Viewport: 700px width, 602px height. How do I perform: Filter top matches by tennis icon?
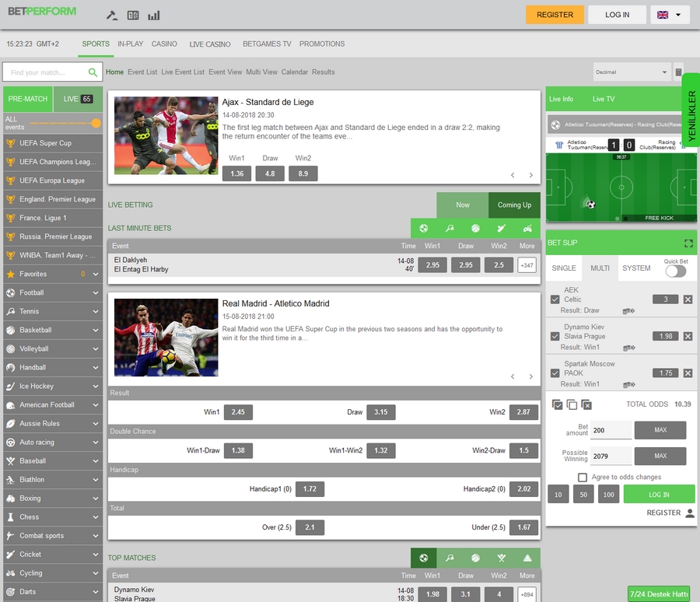pos(450,558)
